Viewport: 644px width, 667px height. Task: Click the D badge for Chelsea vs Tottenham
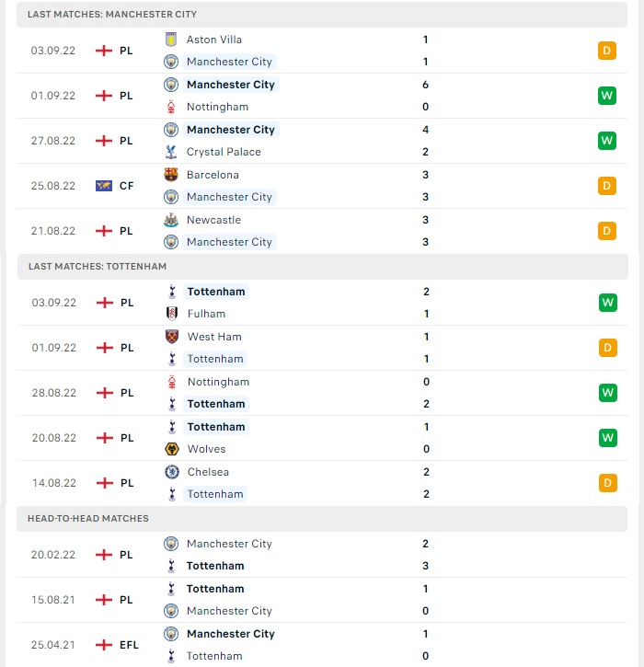click(608, 483)
